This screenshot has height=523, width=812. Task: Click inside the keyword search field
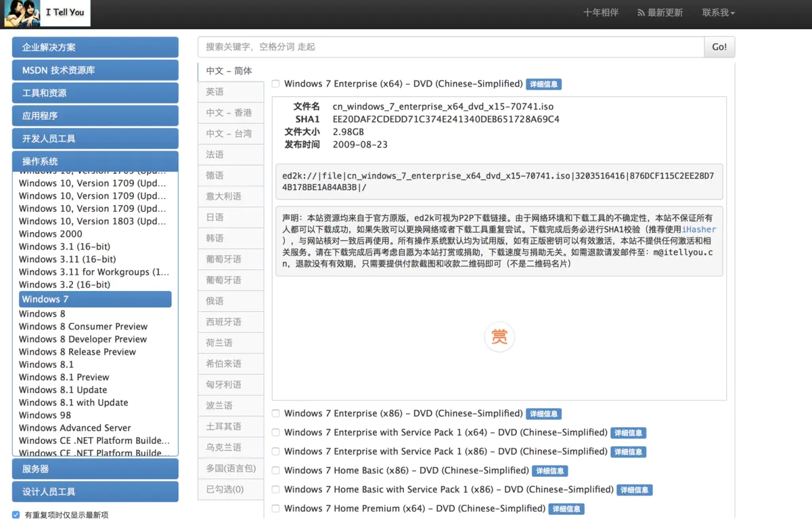click(x=447, y=47)
